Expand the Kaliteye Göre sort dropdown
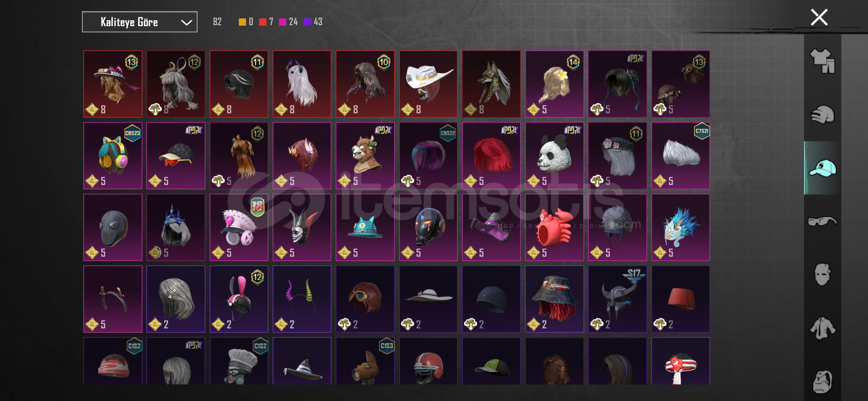This screenshot has width=868, height=401. pos(139,22)
